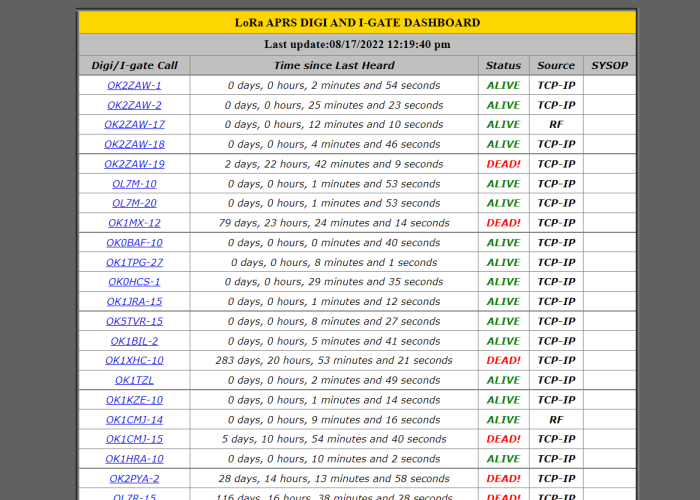This screenshot has width=700, height=500.
Task: Follow the OK1HRA-10 callsign link
Action: click(134, 459)
